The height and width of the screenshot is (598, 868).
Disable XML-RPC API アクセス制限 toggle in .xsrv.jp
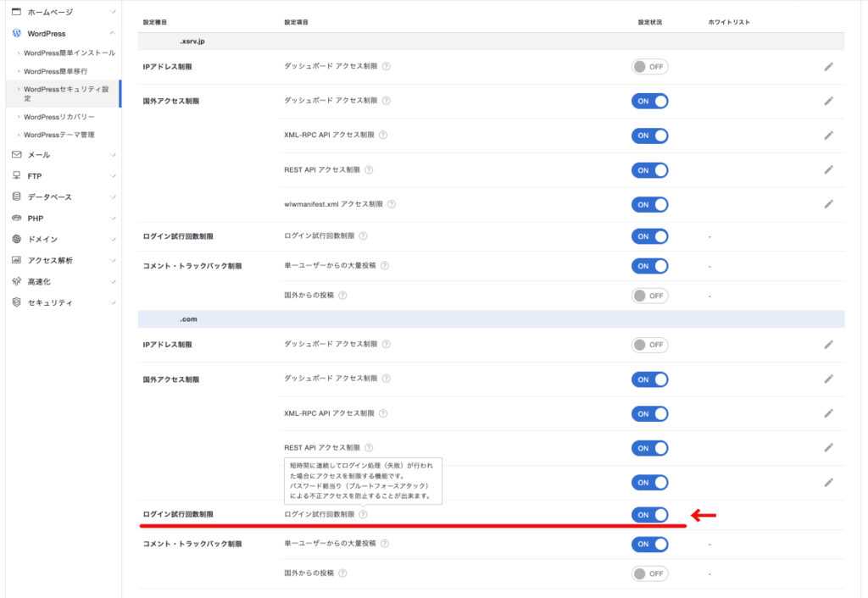[650, 136]
